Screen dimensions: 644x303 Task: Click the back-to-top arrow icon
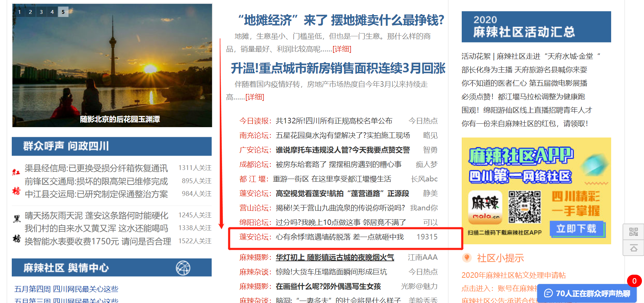click(x=633, y=248)
